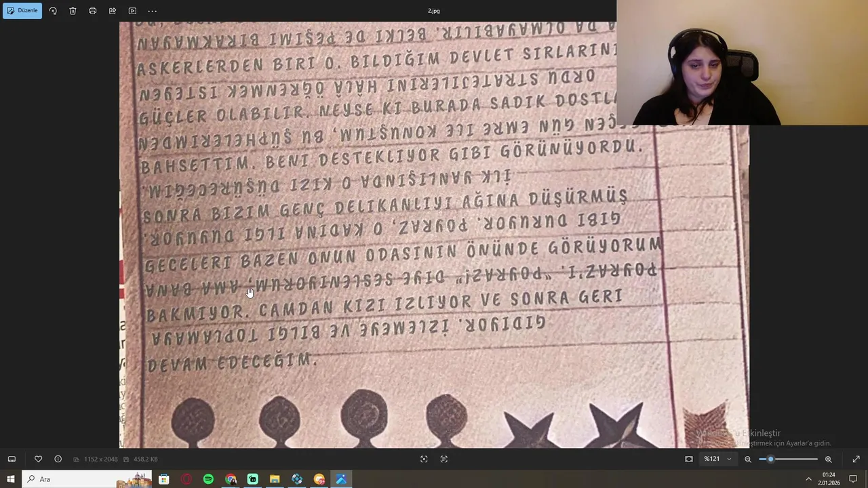The width and height of the screenshot is (868, 488).
Task: Open the Windows Start menu
Action: pyautogui.click(x=11, y=479)
